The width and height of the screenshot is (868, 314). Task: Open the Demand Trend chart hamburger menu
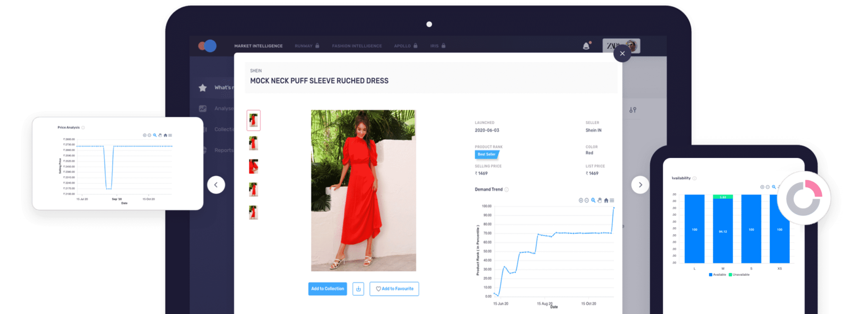(612, 200)
